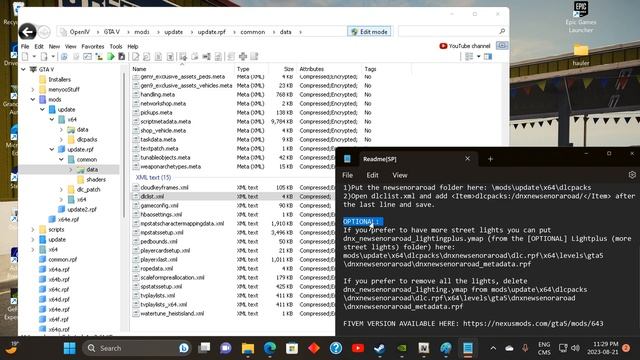
Task: Select the shaders folder in tree
Action: (x=91, y=180)
